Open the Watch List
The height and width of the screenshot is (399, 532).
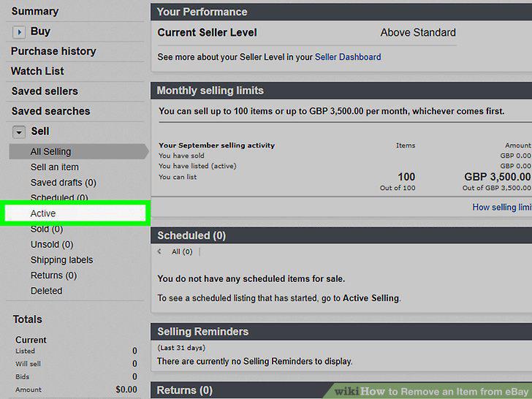37,72
